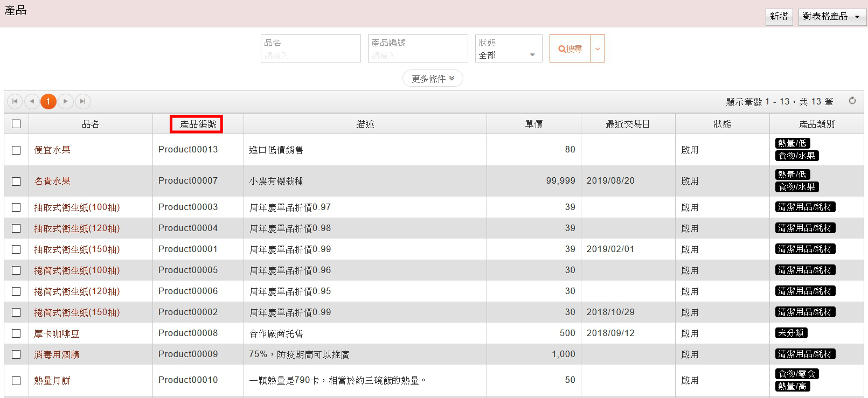Open the 名貴水果 product link
The image size is (868, 398).
52,181
